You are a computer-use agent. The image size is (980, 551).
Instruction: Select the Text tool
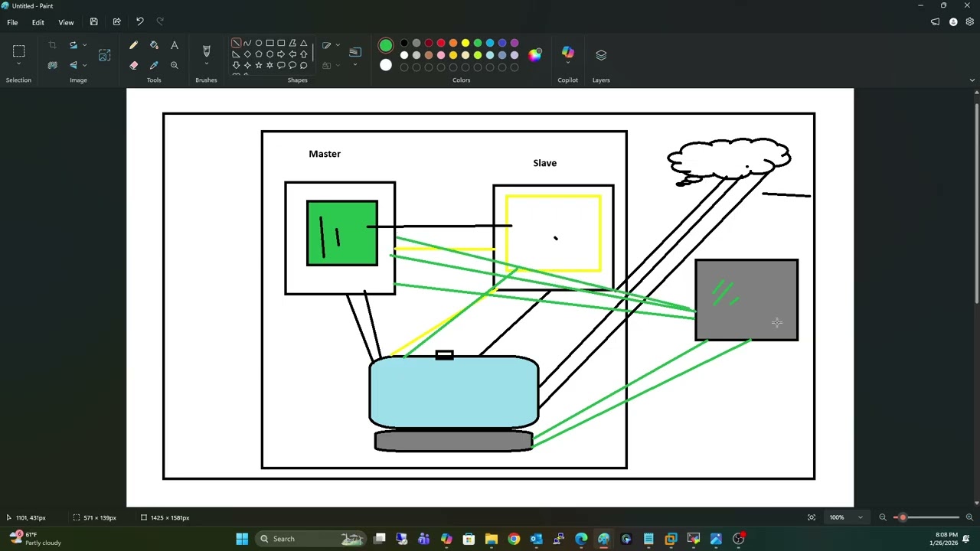(x=175, y=46)
